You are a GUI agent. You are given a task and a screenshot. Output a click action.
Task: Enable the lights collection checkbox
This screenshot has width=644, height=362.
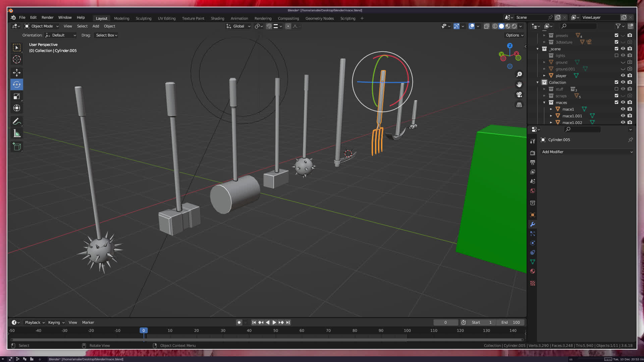coord(616,55)
